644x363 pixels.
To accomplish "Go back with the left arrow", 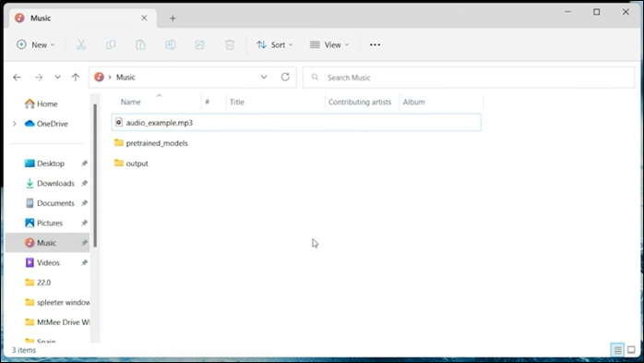I will [17, 78].
